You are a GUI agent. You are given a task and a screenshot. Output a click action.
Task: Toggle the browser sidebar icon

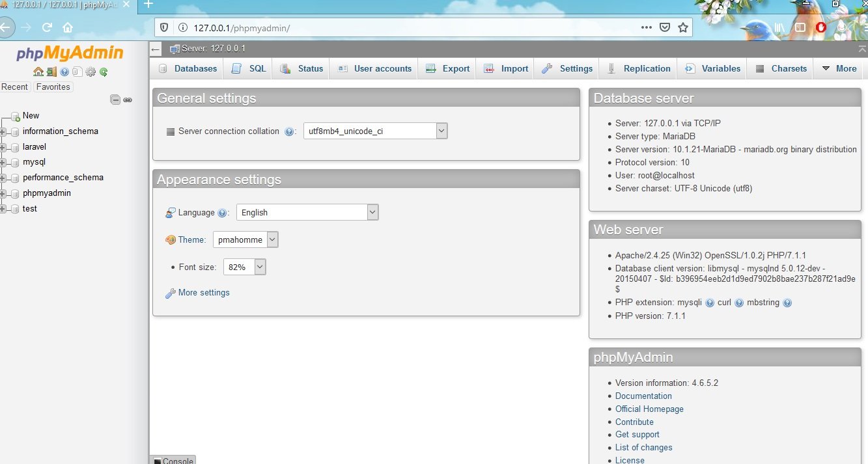pos(800,28)
